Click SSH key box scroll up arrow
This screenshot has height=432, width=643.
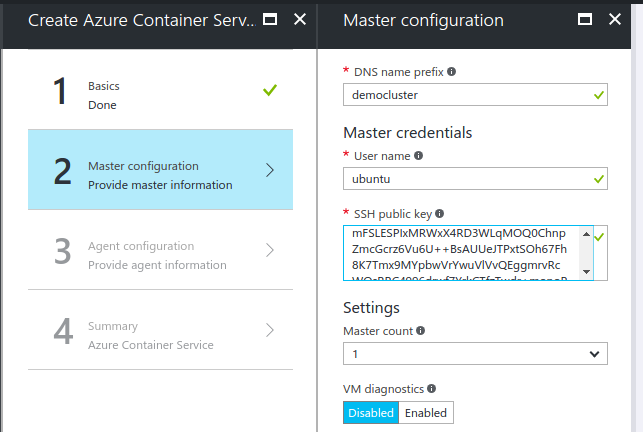pos(586,234)
